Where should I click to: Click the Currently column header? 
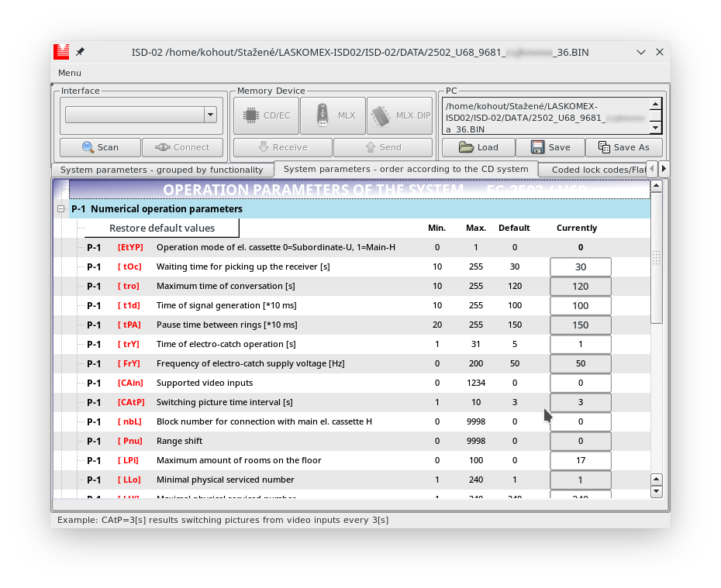click(x=577, y=228)
